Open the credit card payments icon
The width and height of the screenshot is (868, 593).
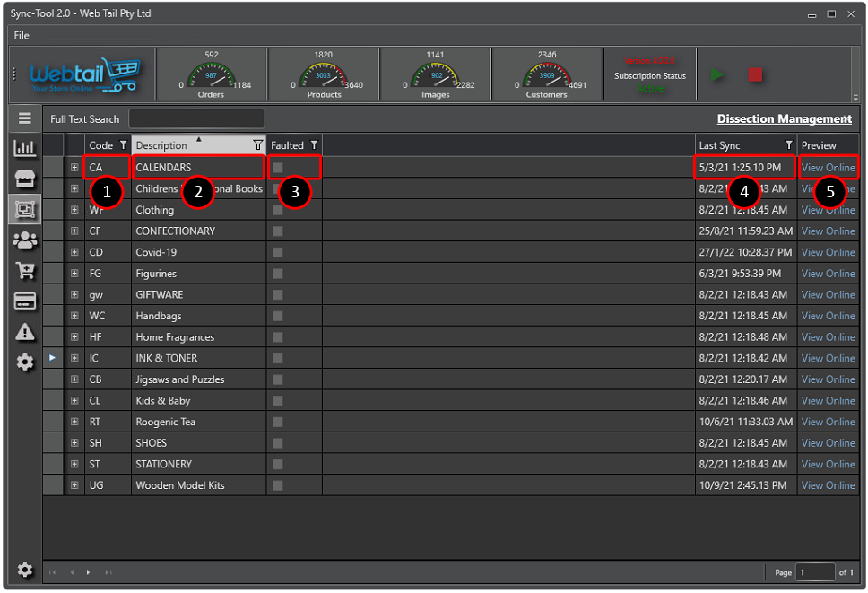[25, 301]
